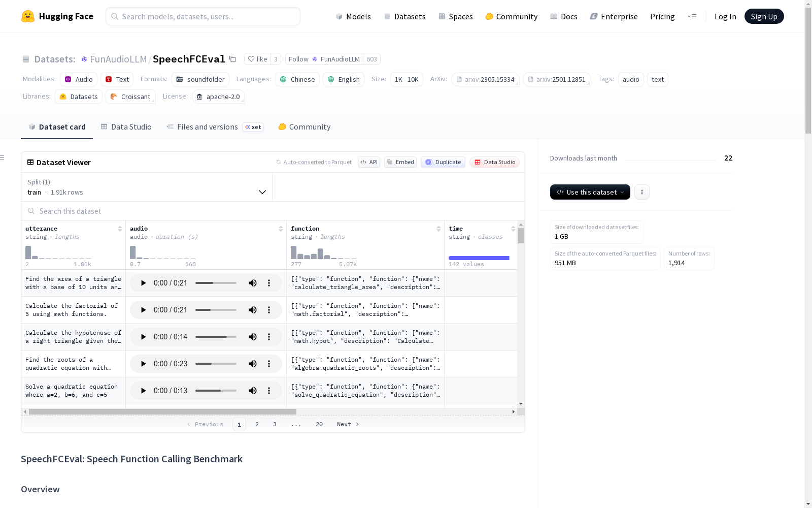Play audio for the quadratic roots row
Screen dimensions: 812x508
coord(143,364)
